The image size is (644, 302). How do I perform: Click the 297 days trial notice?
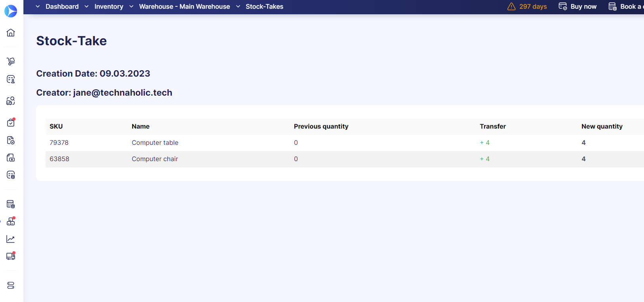pos(533,6)
